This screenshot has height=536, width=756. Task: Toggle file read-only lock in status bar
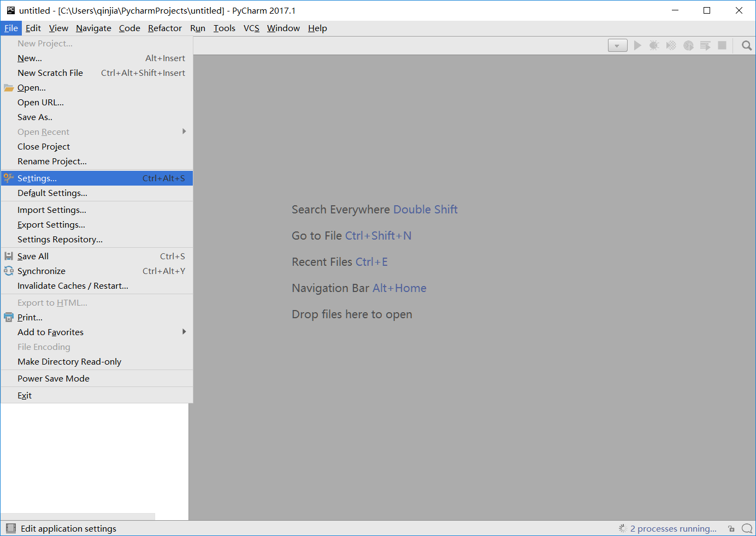click(731, 528)
